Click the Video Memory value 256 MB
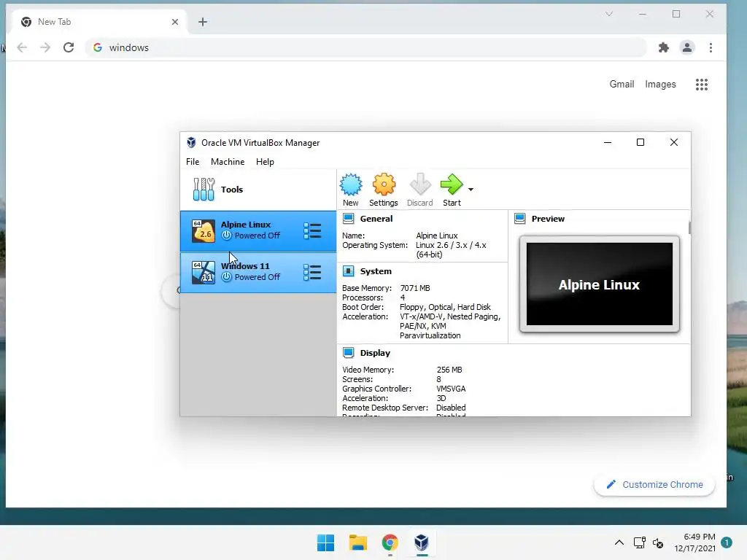Viewport: 747px width, 560px height. (x=449, y=370)
